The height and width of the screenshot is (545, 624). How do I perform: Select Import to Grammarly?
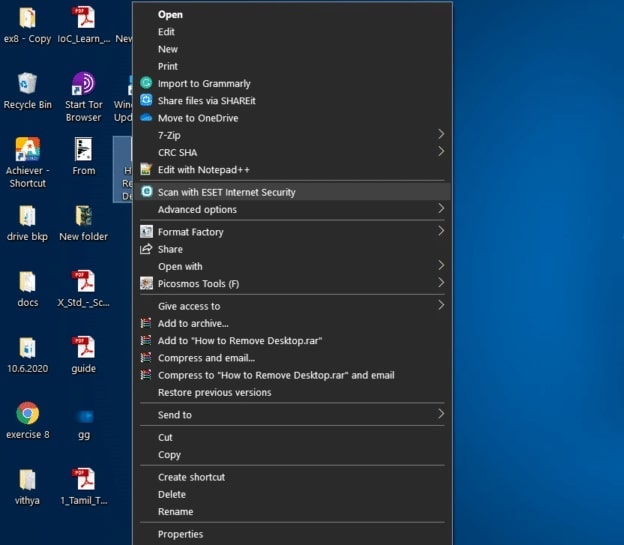[x=292, y=84]
